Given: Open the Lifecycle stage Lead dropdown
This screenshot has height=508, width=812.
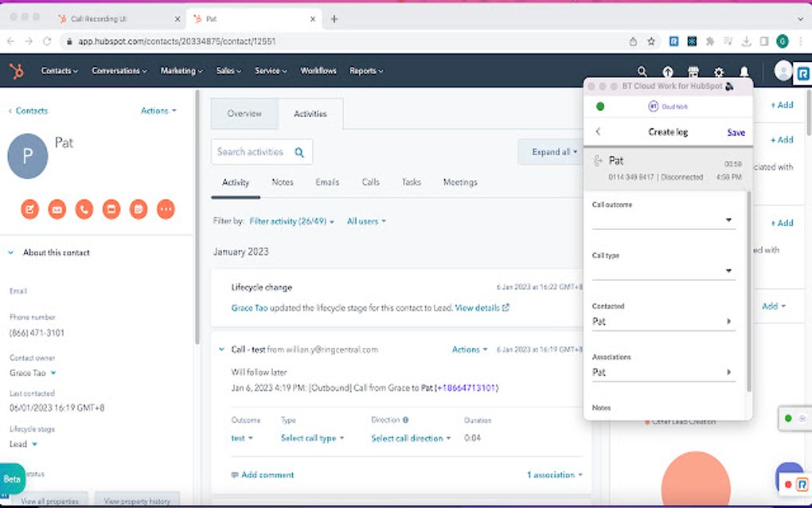Looking at the screenshot, I should click(23, 444).
